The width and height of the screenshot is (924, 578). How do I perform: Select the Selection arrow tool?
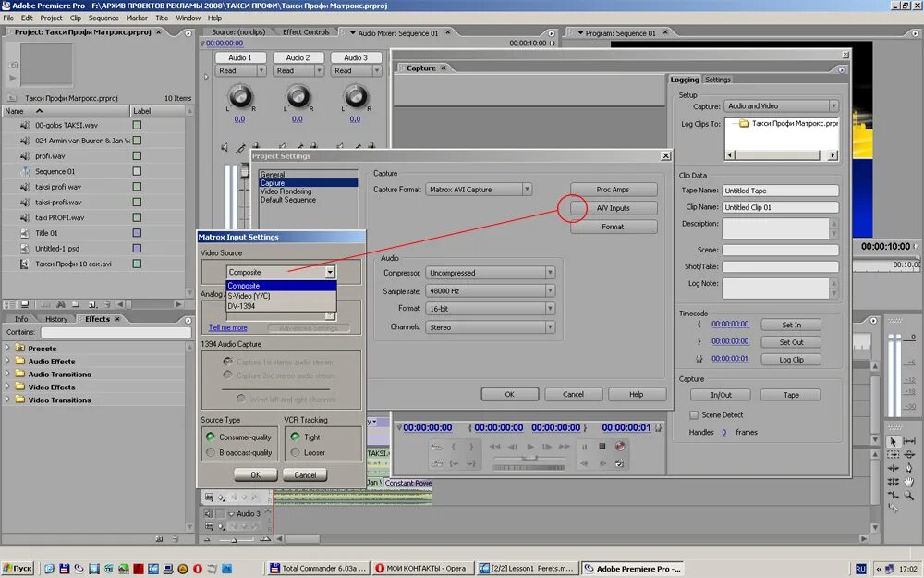click(893, 441)
